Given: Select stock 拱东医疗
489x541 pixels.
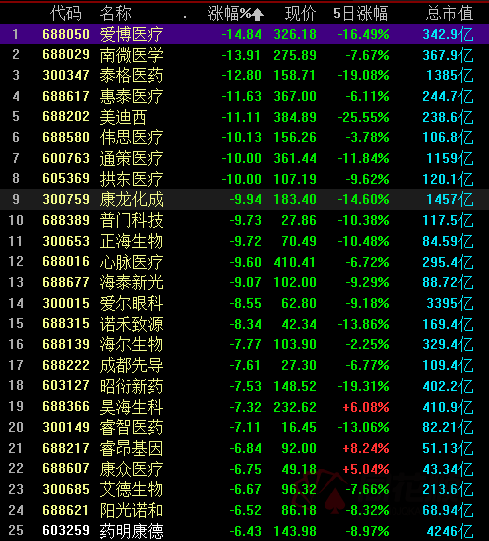Looking at the screenshot, I should 131,179.
